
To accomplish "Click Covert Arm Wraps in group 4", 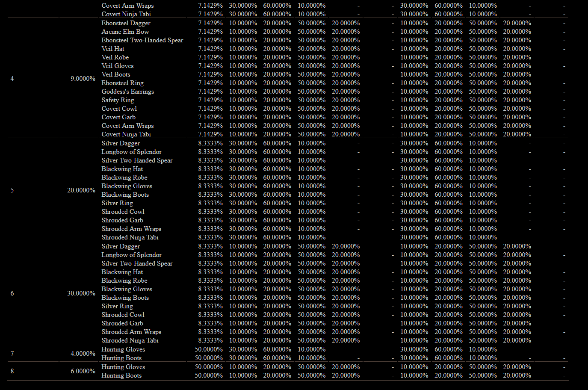I will click(x=127, y=126).
